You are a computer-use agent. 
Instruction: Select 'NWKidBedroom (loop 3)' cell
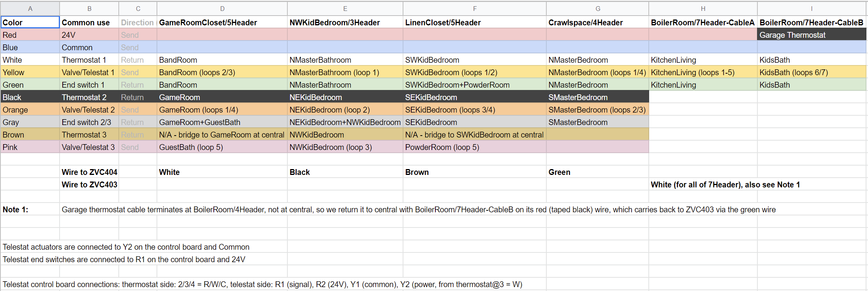coord(345,147)
